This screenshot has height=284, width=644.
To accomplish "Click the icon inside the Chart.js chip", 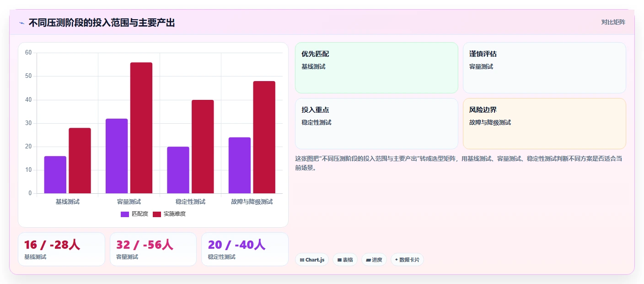I will (302, 260).
